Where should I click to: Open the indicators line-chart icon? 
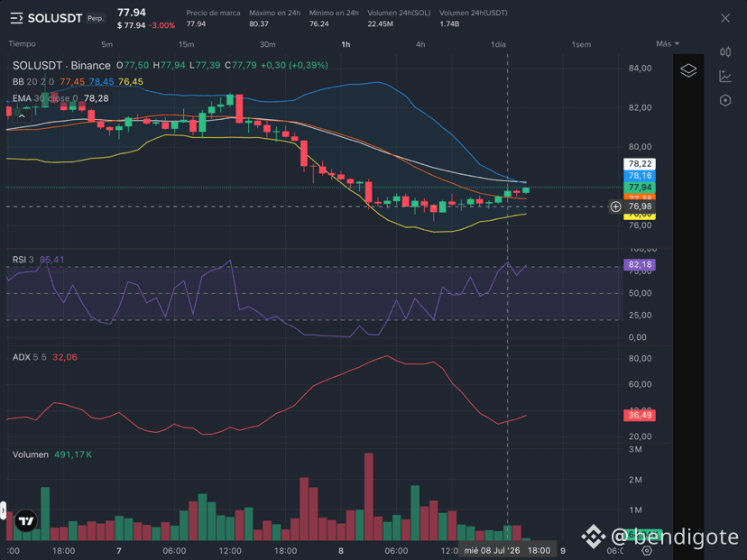point(725,76)
